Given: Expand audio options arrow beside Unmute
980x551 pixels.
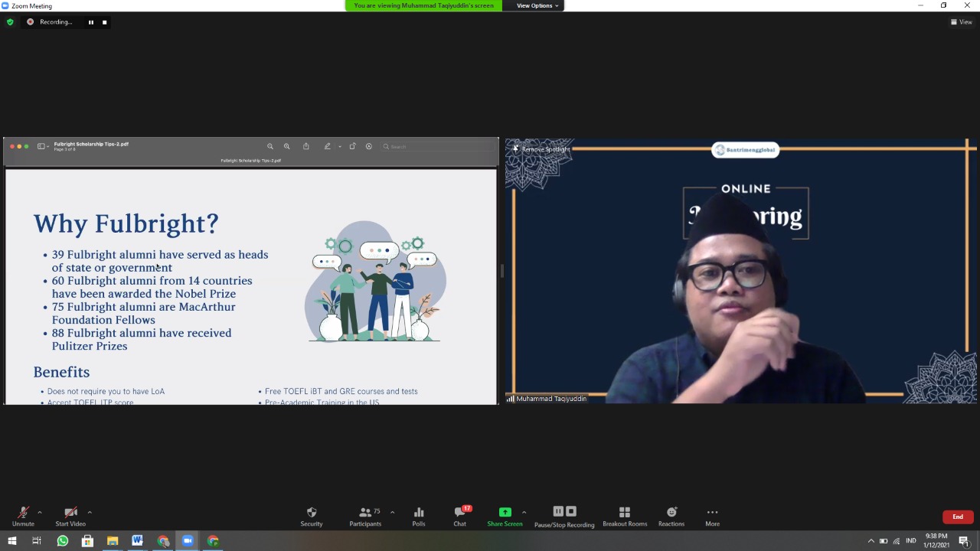Looking at the screenshot, I should pyautogui.click(x=40, y=512).
